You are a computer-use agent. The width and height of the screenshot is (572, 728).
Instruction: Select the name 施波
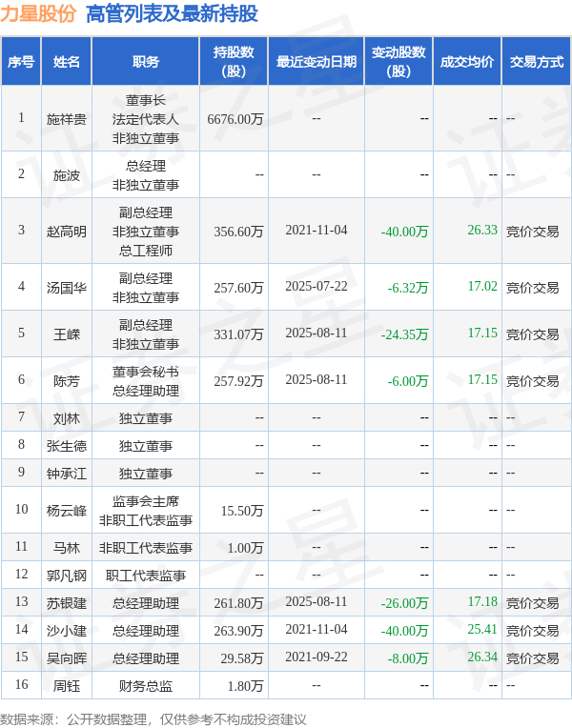(x=67, y=175)
